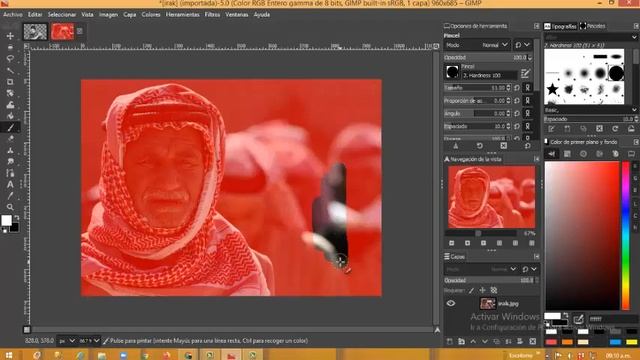Open the Basic brush tag dropdown

634,110
